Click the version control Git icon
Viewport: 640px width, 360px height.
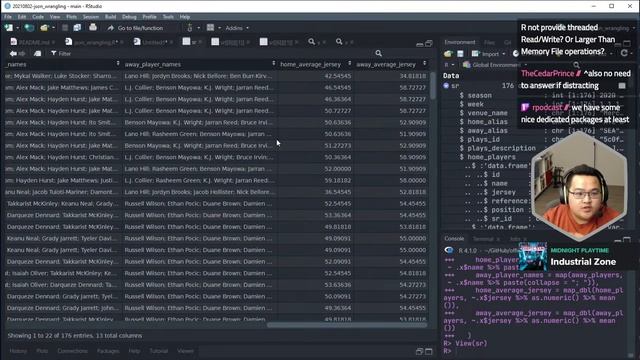[190, 28]
